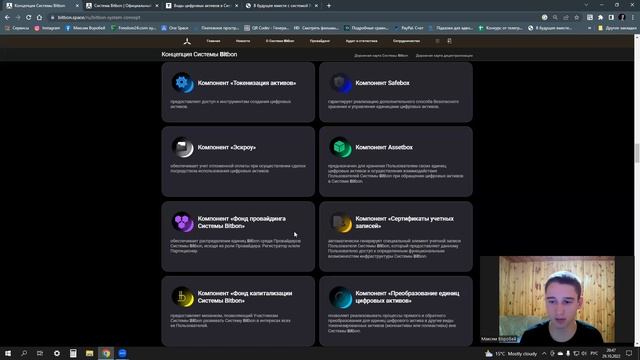Viewport: 640px width, 360px height.
Task: Open the Компонент Assetbox heading
Action: [384, 147]
